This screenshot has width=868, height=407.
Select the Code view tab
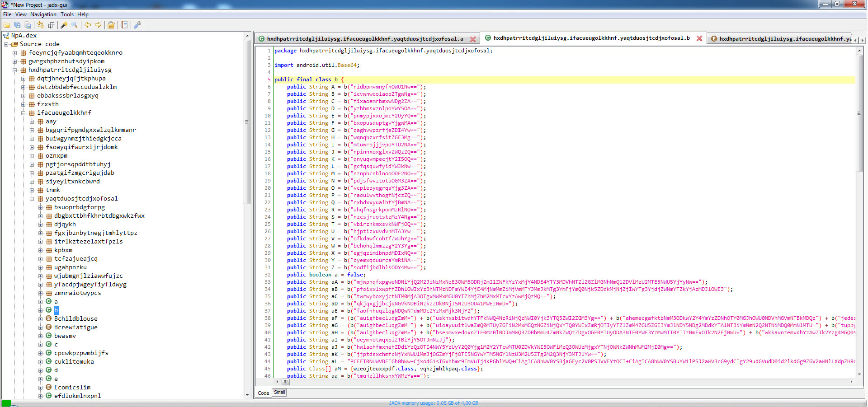click(264, 393)
